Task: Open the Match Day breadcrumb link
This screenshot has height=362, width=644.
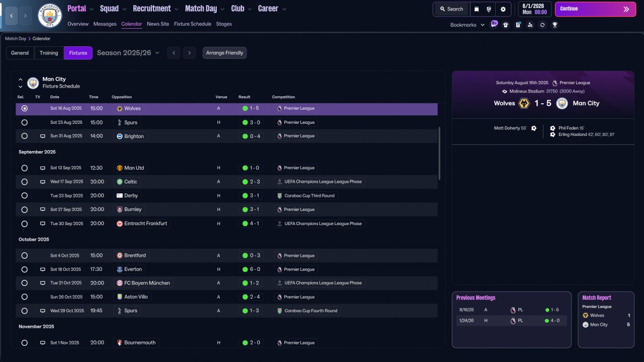Action: (16, 38)
